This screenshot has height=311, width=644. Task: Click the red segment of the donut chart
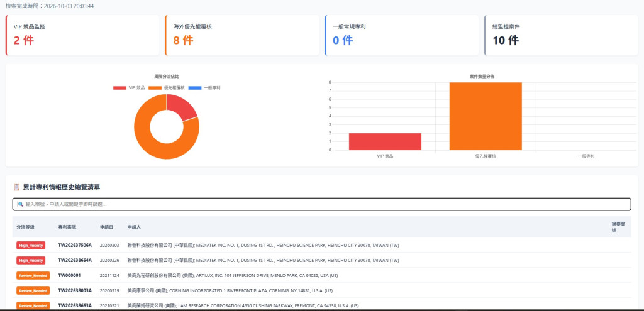coord(180,107)
